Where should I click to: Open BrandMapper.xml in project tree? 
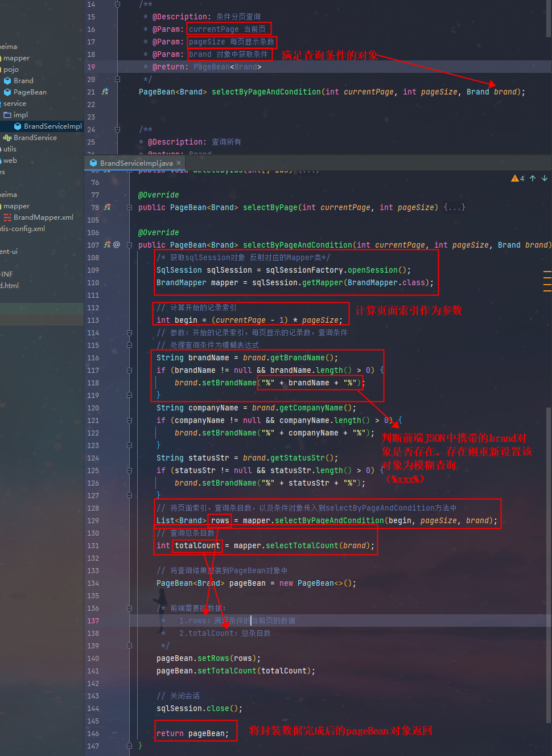[x=44, y=217]
